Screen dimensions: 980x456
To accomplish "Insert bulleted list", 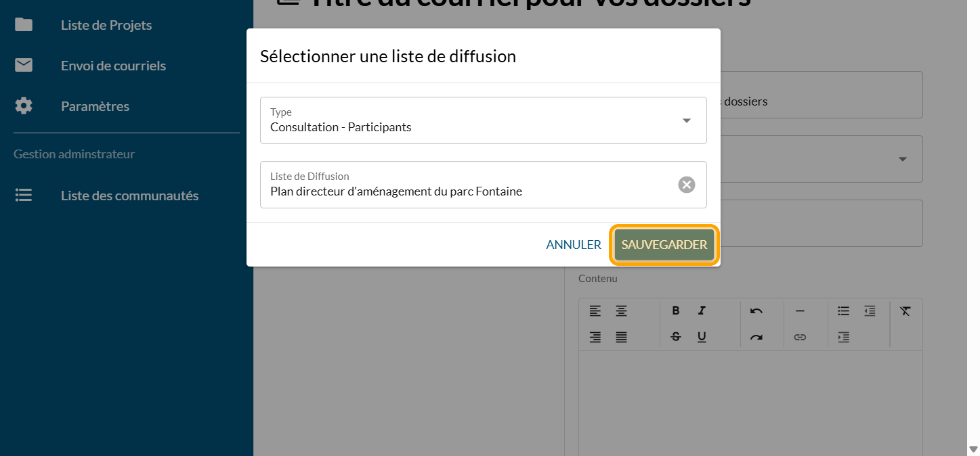I will (843, 311).
